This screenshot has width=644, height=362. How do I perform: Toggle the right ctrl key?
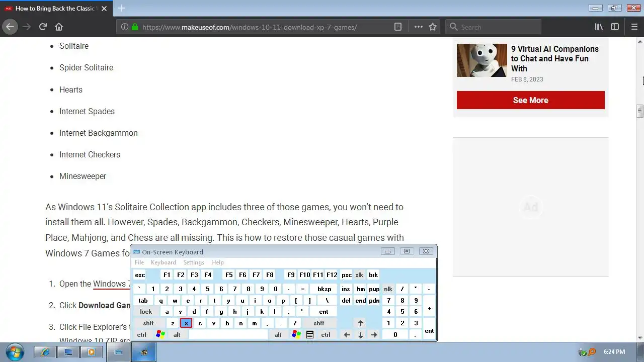pyautogui.click(x=326, y=335)
